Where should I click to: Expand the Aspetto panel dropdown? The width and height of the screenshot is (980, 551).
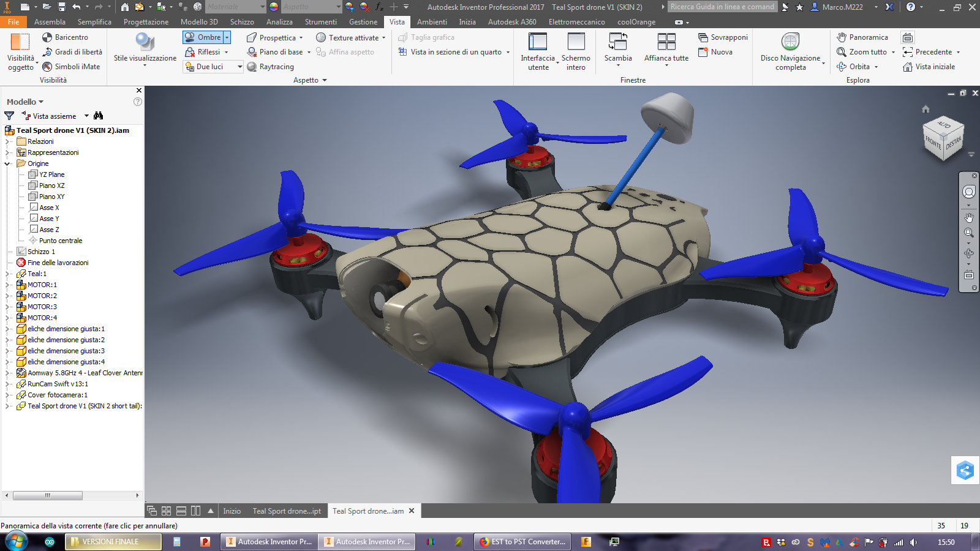(x=325, y=80)
